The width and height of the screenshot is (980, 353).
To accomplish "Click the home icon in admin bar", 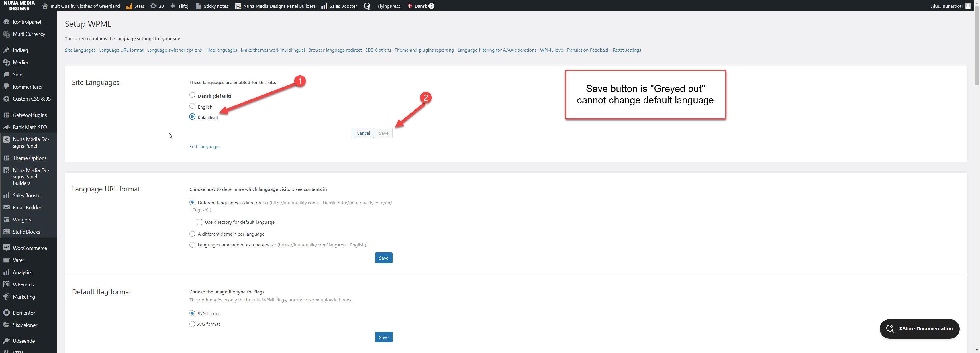I will (45, 6).
